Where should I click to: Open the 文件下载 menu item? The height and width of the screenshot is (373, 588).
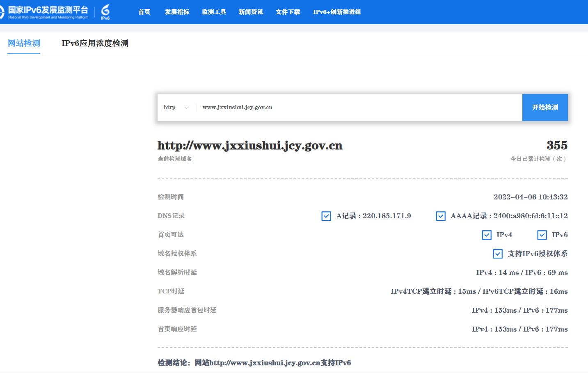(288, 12)
